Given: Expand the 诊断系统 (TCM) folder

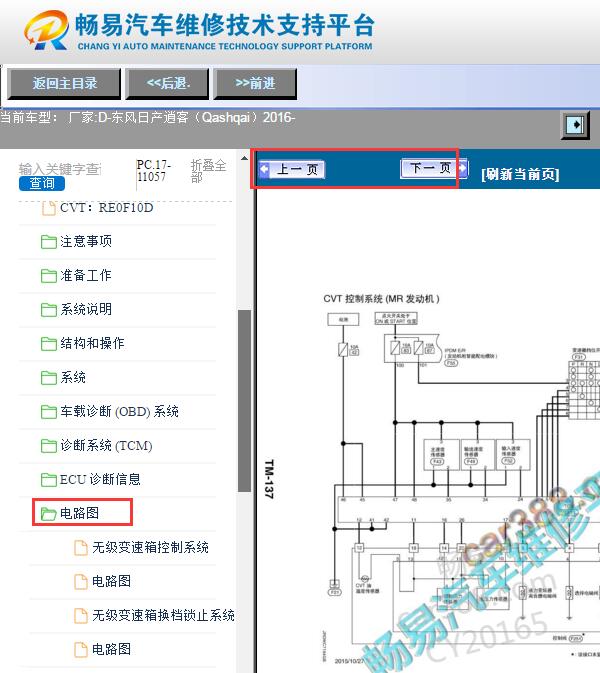Looking at the screenshot, I should tap(106, 445).
